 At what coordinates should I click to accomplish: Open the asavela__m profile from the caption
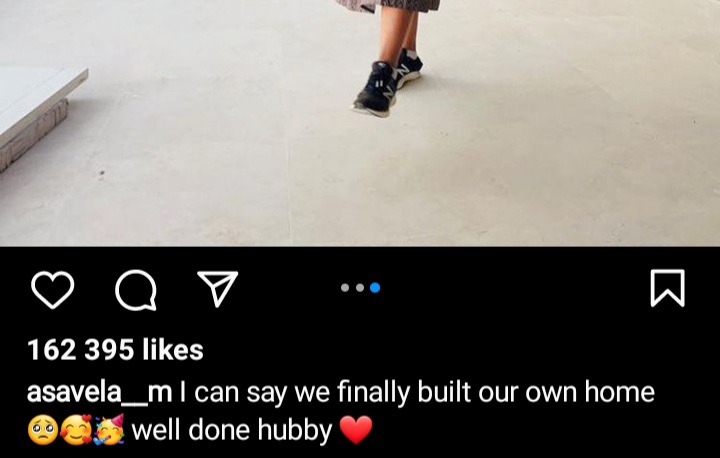point(99,393)
